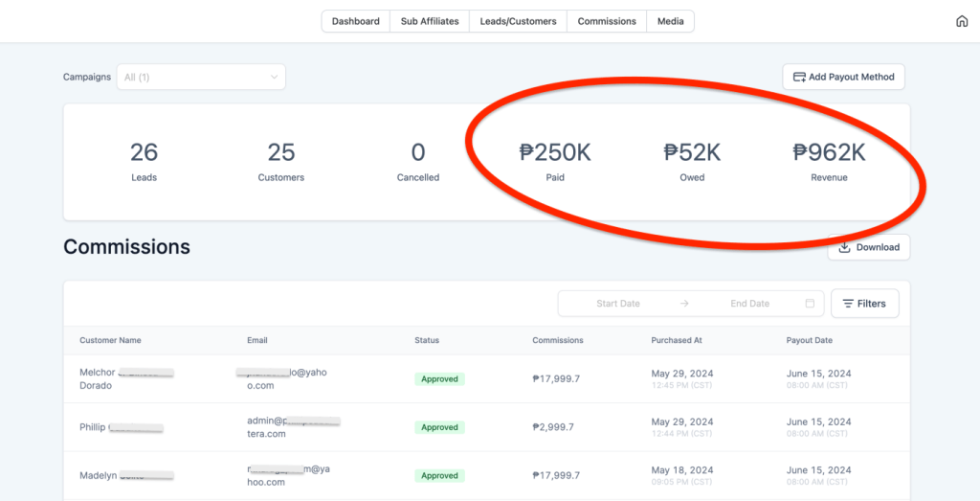Go to the Leads/Customers tab
Image resolution: width=980 pixels, height=501 pixels.
(518, 21)
